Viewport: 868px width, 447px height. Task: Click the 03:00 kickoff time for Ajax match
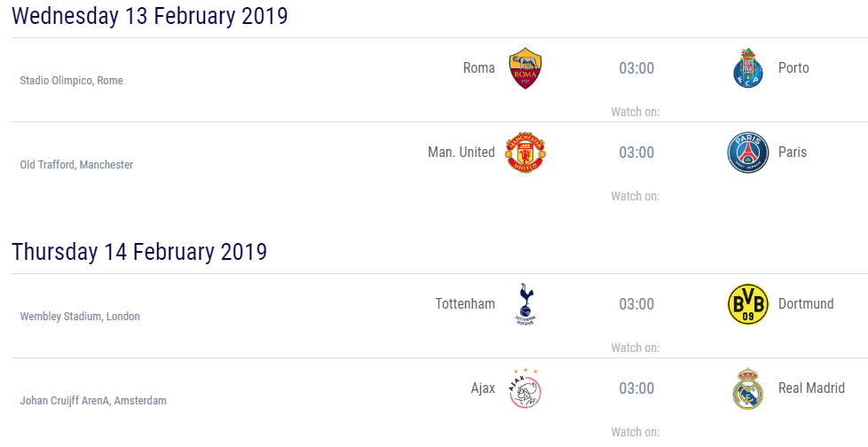[x=636, y=388]
